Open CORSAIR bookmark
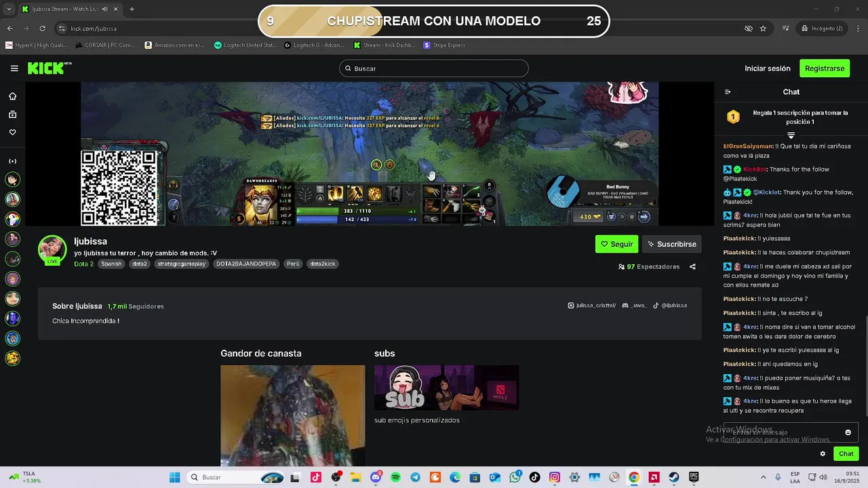This screenshot has width=868, height=488. coord(105,45)
